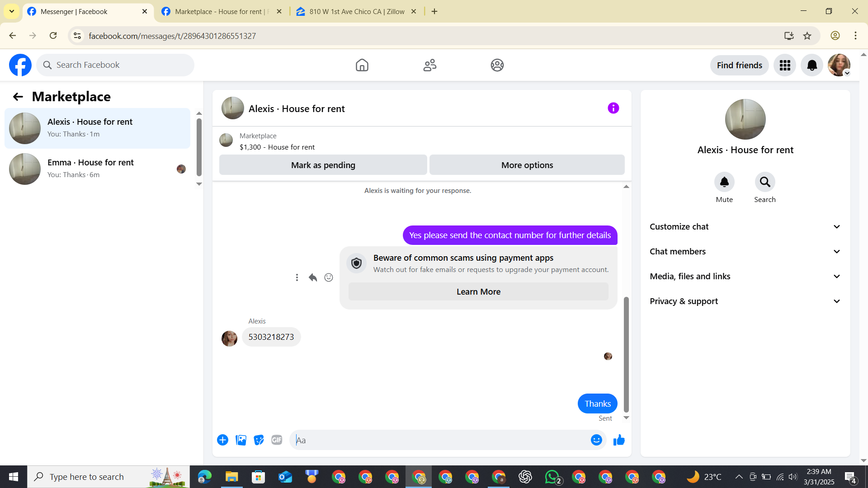The height and width of the screenshot is (488, 868).
Task: Click the Search Facebook field
Action: [x=115, y=65]
